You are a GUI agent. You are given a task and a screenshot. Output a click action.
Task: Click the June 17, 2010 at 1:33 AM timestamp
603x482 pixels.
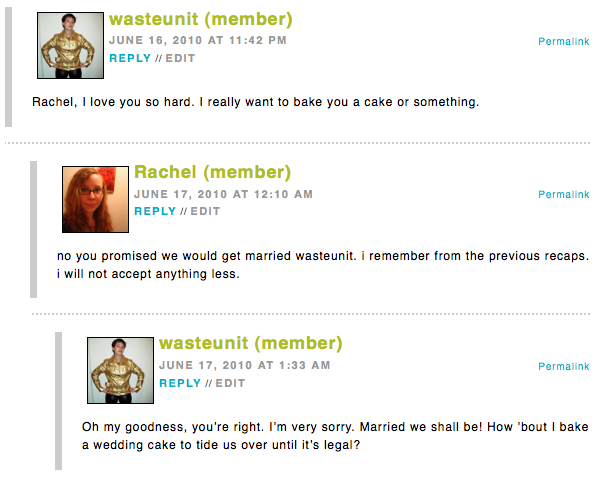click(244, 366)
